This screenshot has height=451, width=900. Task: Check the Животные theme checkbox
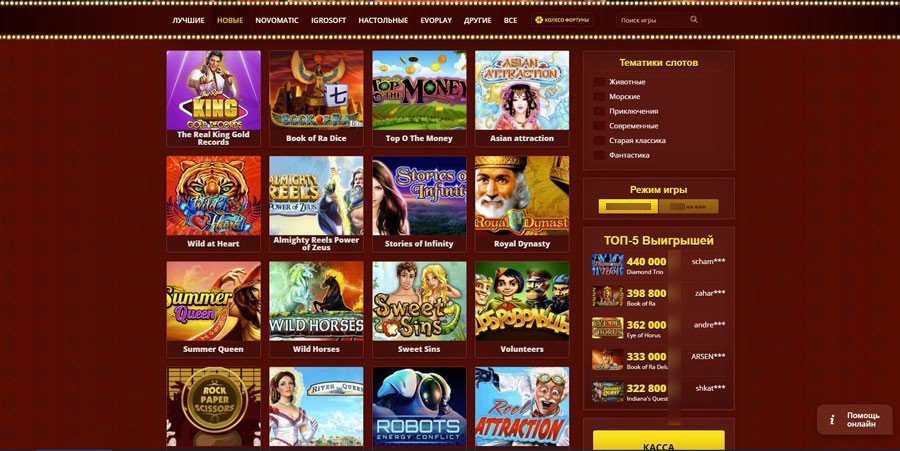599,82
